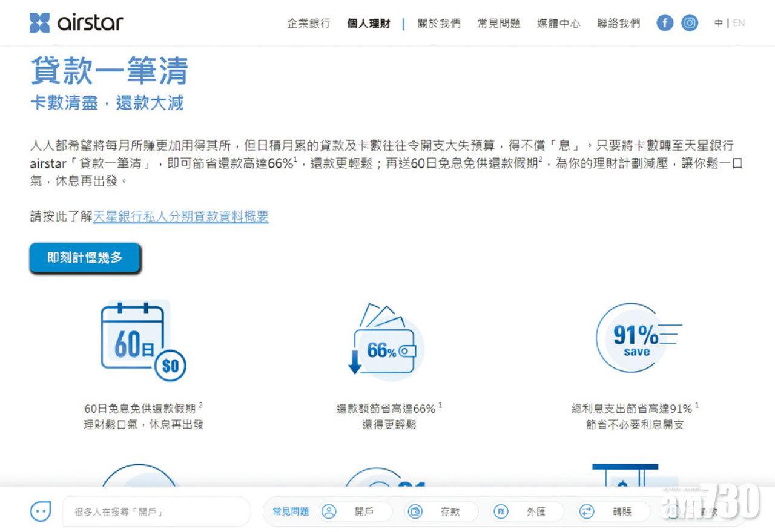Viewport: 775px width, 532px height.
Task: Go to 關於我們 page
Action: click(x=439, y=24)
